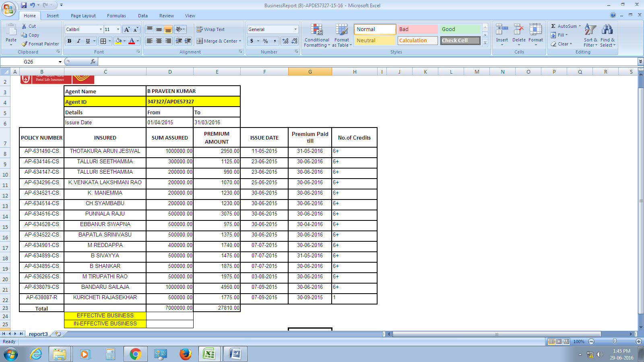Click the Office Button orb
The image size is (644, 362).
click(8, 9)
